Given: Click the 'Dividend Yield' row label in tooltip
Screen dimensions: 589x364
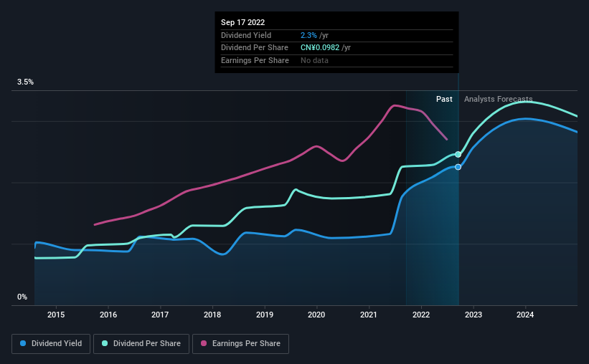Looking at the screenshot, I should pyautogui.click(x=246, y=35).
